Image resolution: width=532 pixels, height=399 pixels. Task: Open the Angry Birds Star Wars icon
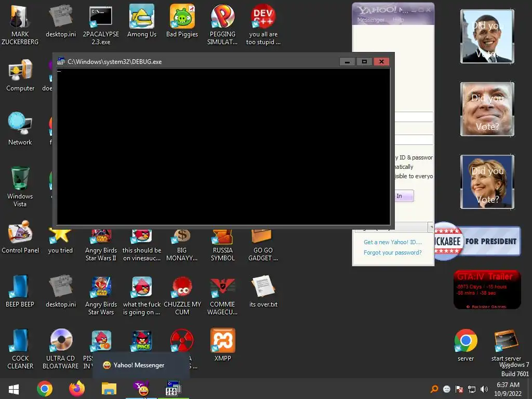(x=101, y=295)
